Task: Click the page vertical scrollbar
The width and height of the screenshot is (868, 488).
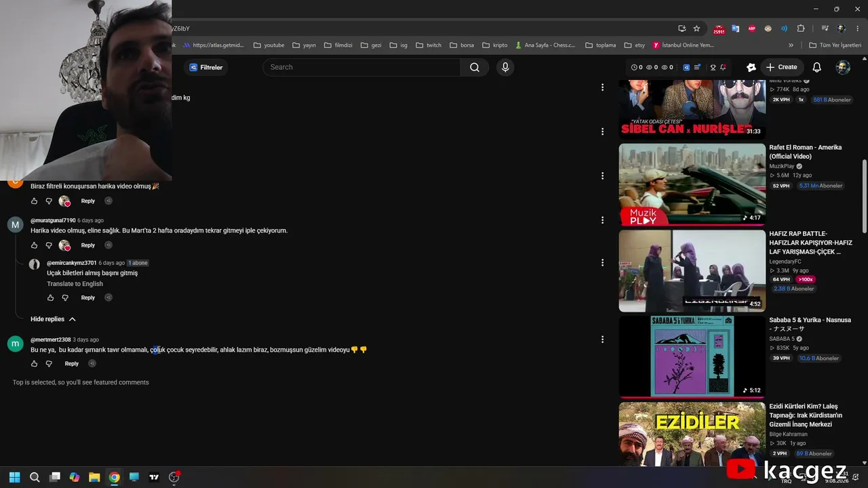Action: 864,197
